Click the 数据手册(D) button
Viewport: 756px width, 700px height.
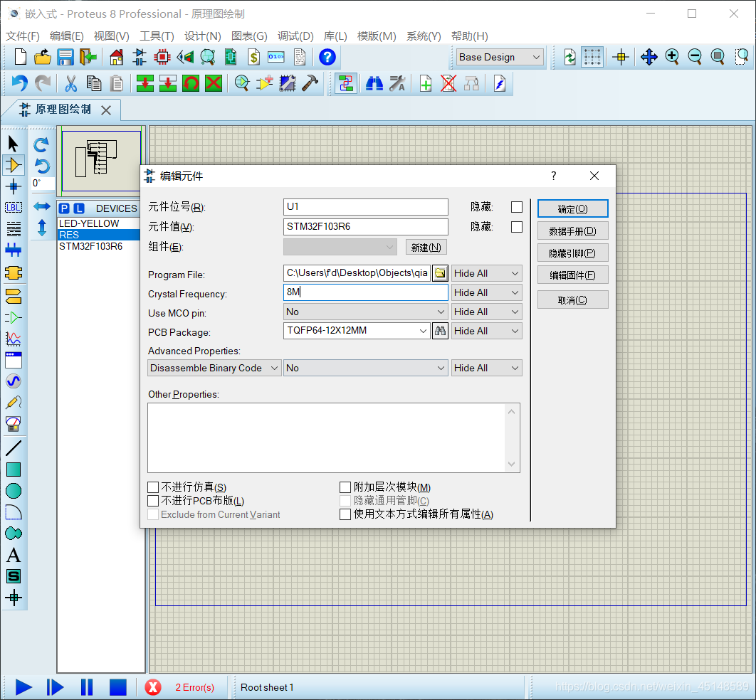(x=573, y=230)
